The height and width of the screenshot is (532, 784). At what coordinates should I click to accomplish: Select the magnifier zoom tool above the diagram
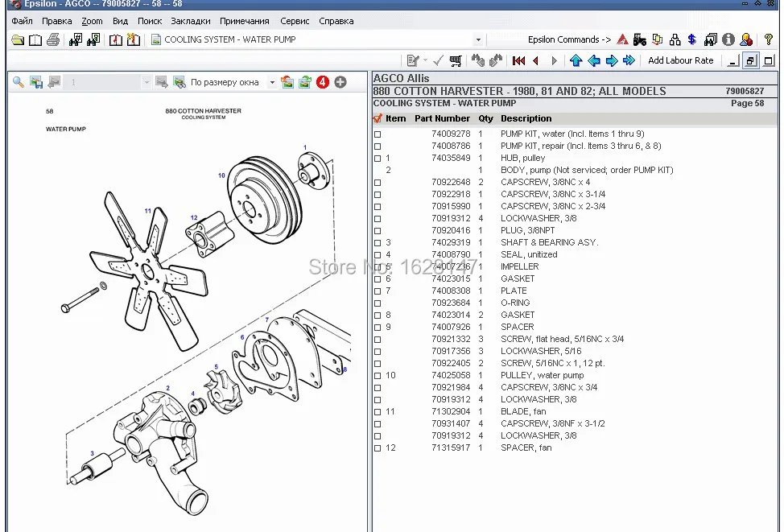point(18,81)
